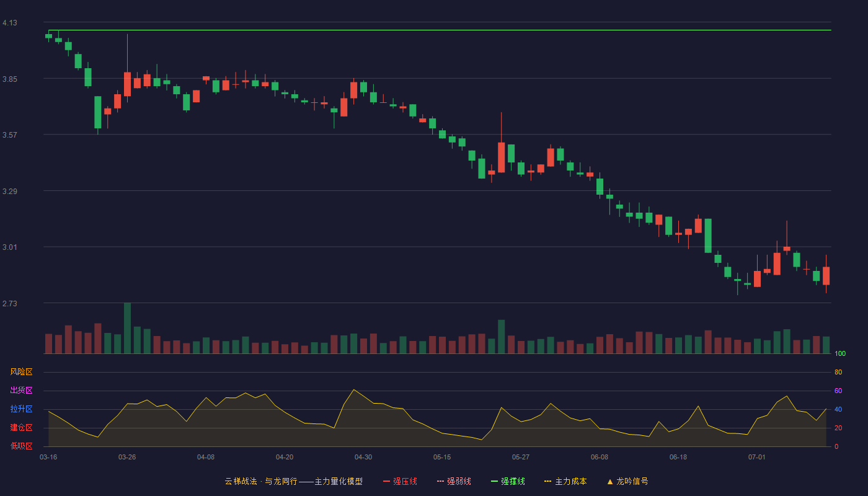Click the 04-30 date label

pos(363,457)
